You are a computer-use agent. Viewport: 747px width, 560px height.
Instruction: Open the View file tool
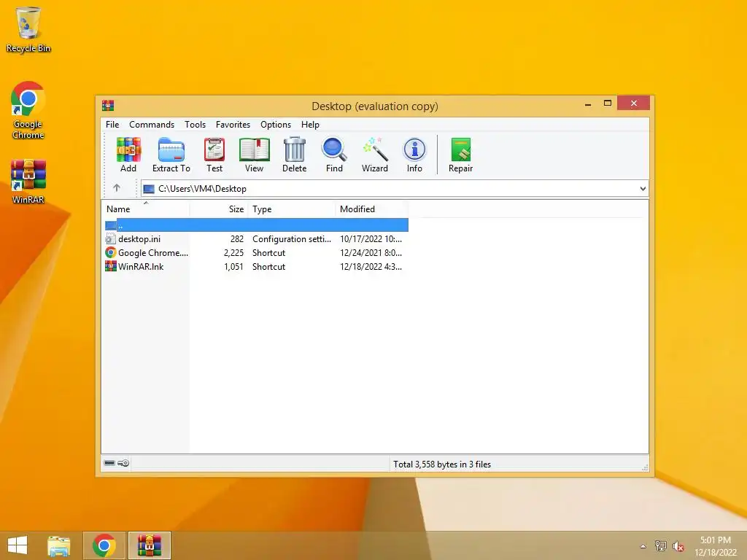(254, 155)
